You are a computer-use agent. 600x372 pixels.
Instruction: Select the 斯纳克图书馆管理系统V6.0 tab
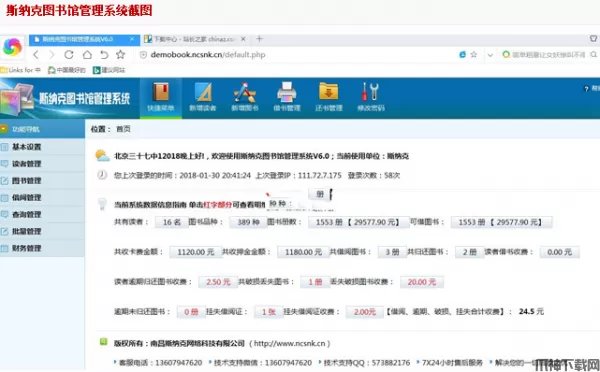click(x=84, y=39)
